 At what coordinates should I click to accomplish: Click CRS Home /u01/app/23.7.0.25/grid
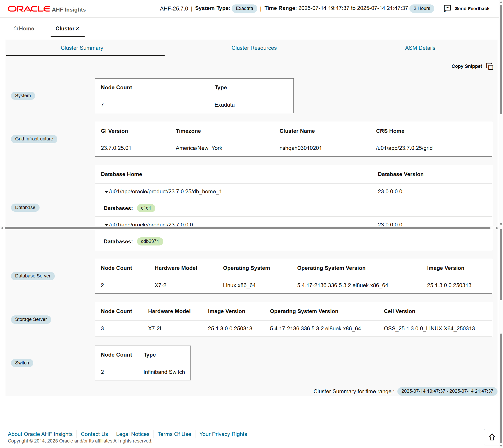coord(404,148)
